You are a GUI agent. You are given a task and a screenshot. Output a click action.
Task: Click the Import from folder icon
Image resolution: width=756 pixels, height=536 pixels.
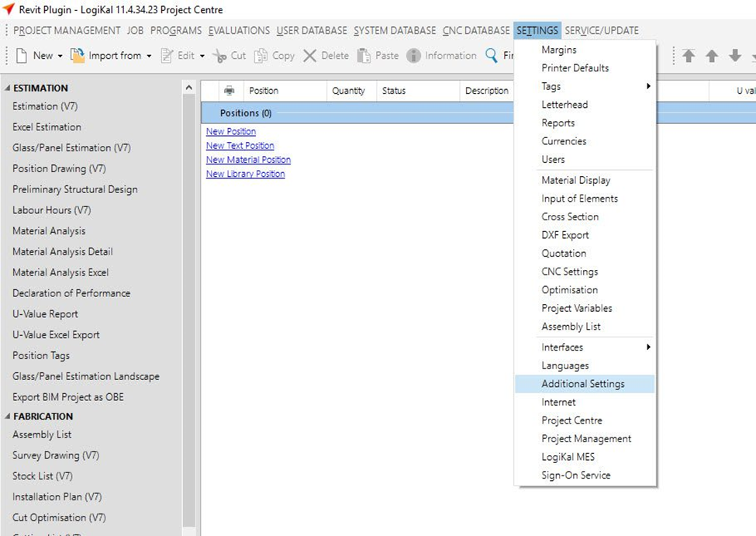click(x=78, y=56)
